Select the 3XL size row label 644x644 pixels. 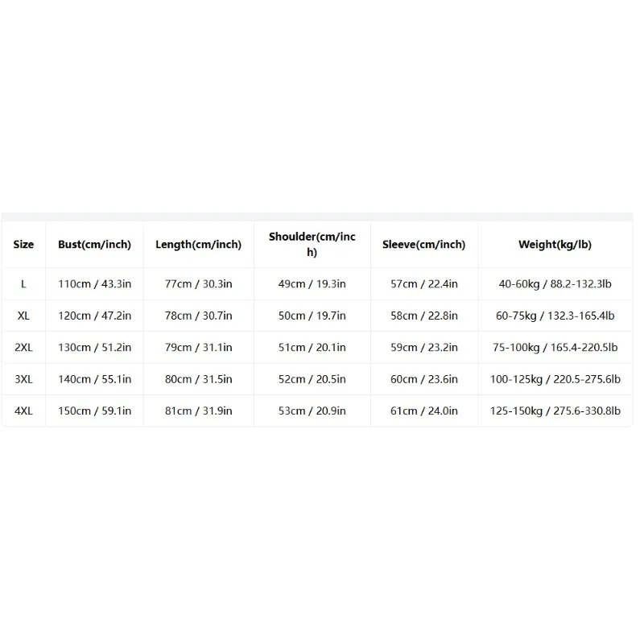tap(23, 379)
